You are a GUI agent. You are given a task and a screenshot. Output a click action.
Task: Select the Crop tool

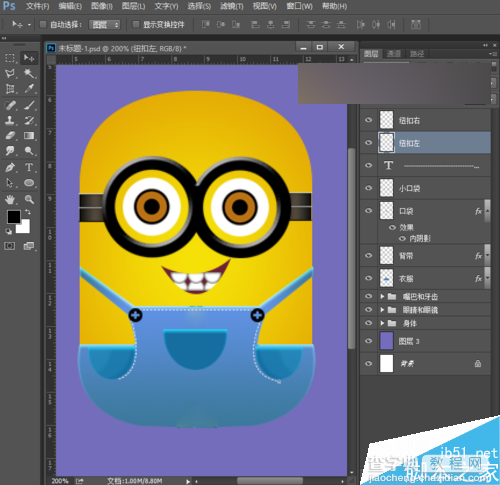pos(10,89)
